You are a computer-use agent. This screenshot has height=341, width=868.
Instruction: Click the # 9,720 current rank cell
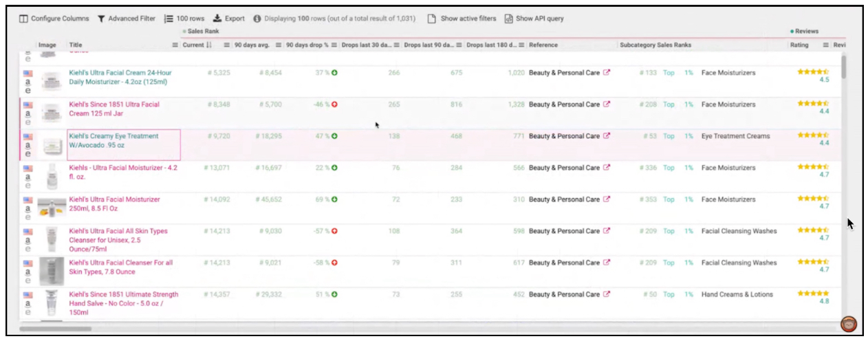[219, 136]
